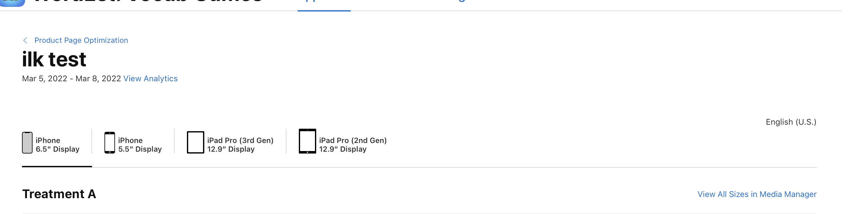Click the underlined active top navigation tab
Screen dimensions: 868x214
pyautogui.click(x=323, y=3)
